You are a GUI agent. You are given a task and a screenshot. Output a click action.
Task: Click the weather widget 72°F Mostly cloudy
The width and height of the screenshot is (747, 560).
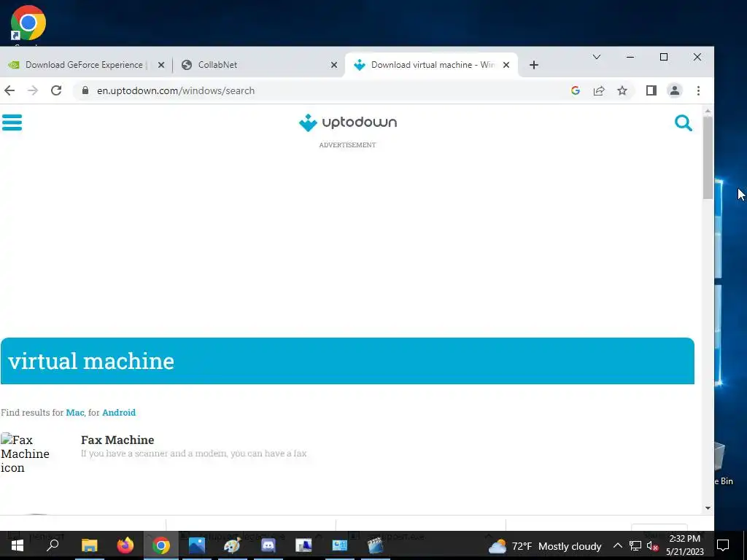(x=545, y=546)
